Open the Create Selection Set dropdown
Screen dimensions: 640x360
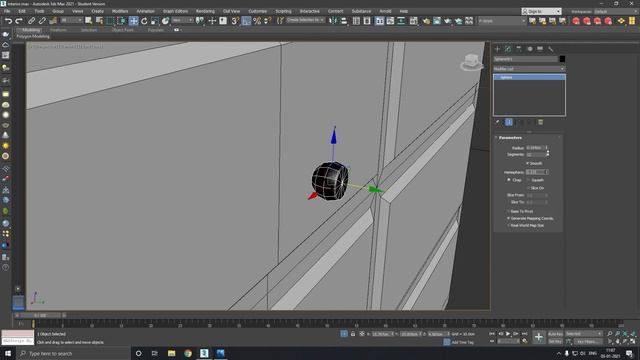tap(305, 20)
